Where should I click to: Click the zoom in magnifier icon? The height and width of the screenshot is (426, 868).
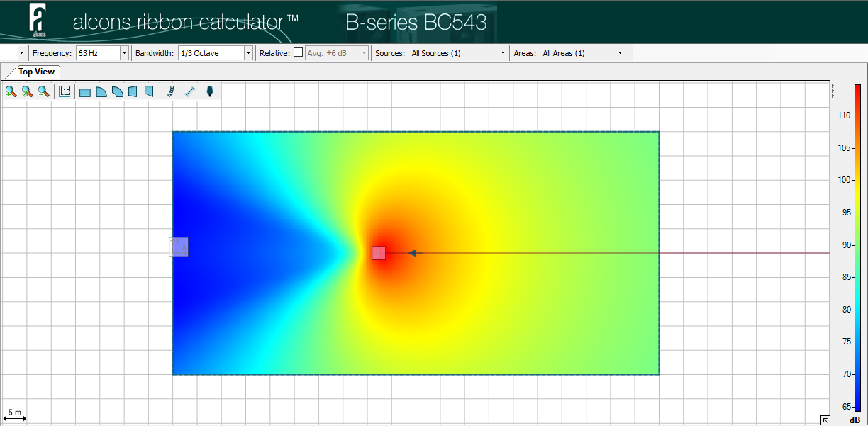pos(11,91)
